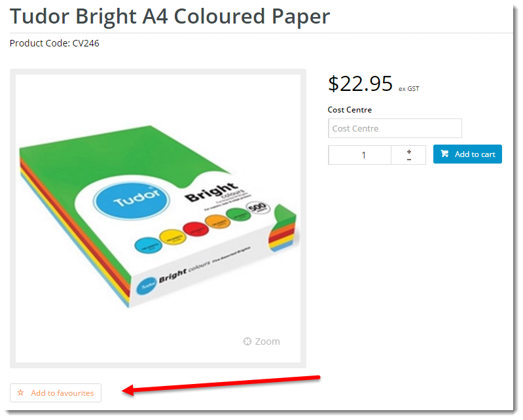Click the Zoom magnifier crosshair icon

pyautogui.click(x=247, y=341)
